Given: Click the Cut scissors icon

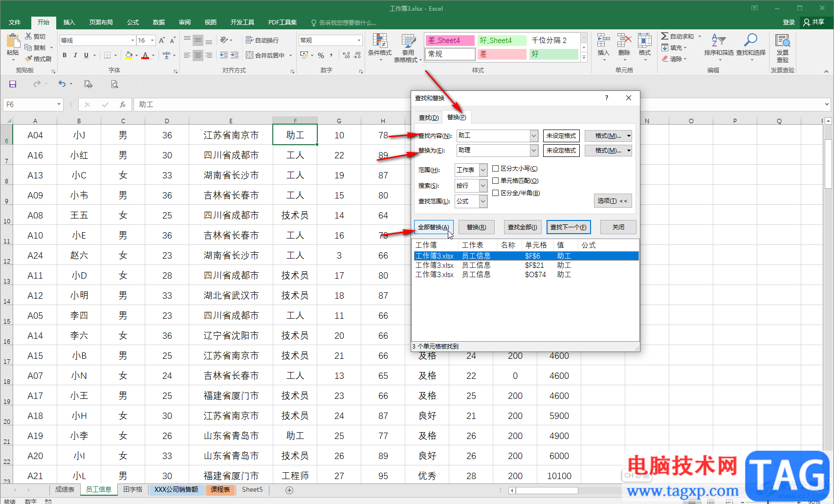Looking at the screenshot, I should [x=28, y=36].
